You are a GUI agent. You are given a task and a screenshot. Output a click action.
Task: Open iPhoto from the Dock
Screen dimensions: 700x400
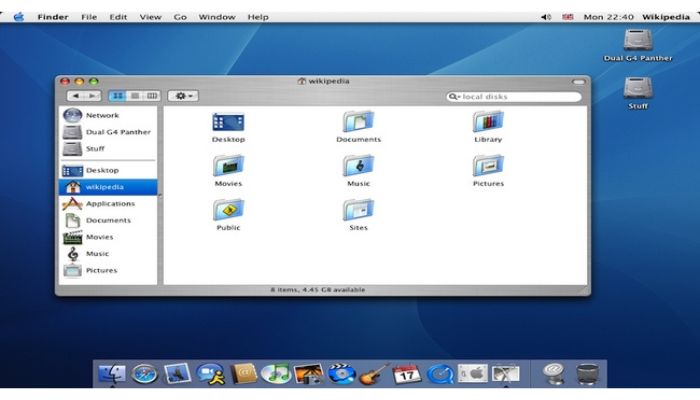tap(308, 374)
